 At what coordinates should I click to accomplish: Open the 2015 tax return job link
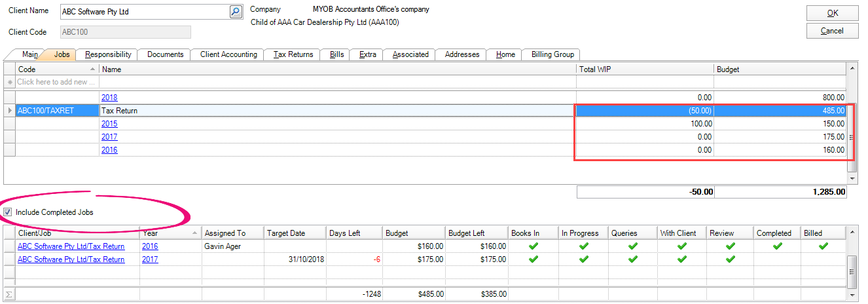tap(109, 124)
